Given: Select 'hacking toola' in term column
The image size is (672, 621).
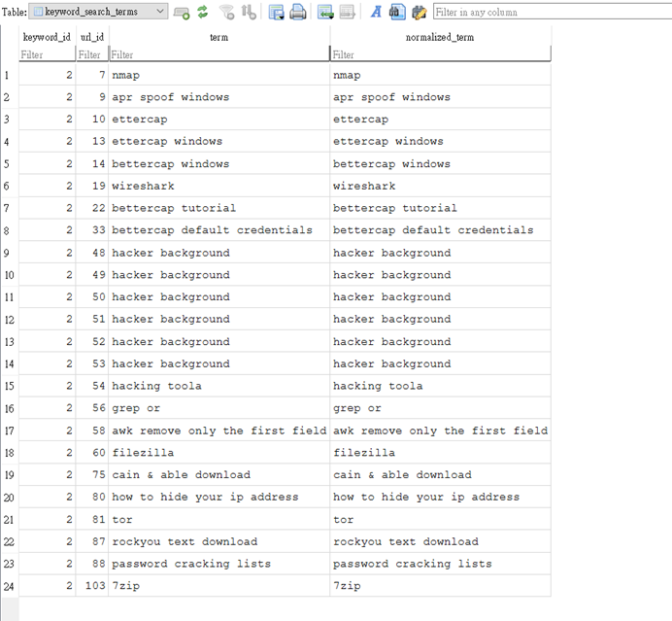Looking at the screenshot, I should (219, 386).
